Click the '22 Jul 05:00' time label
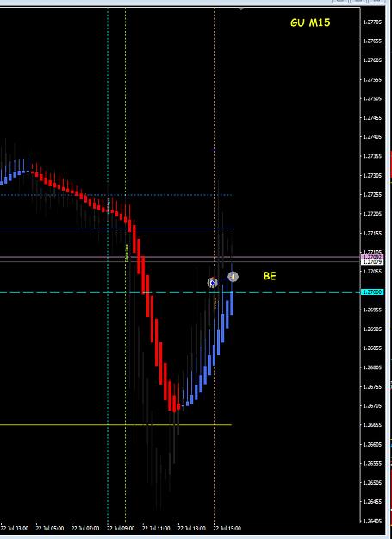 tap(50, 528)
